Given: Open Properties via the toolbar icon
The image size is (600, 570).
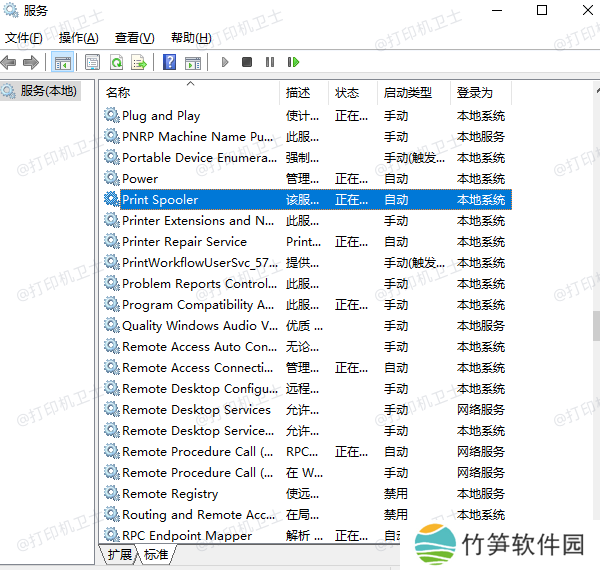Looking at the screenshot, I should click(x=92, y=62).
